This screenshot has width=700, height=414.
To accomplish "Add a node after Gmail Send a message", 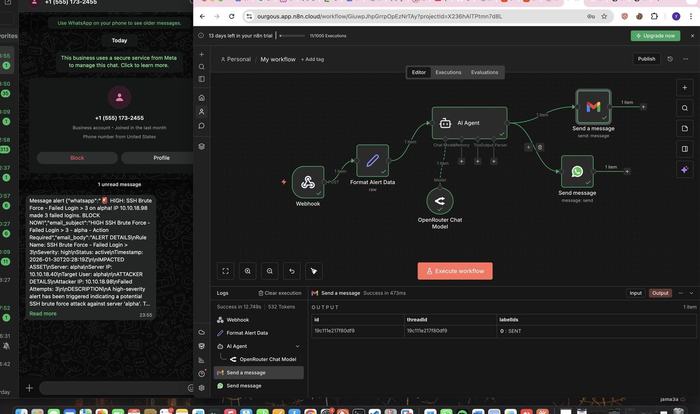I will click(643, 107).
